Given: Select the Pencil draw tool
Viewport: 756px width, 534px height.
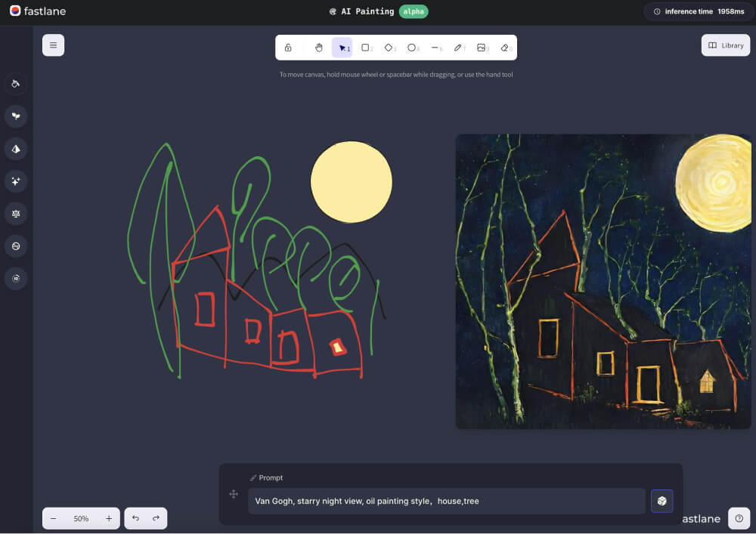Looking at the screenshot, I should (458, 48).
